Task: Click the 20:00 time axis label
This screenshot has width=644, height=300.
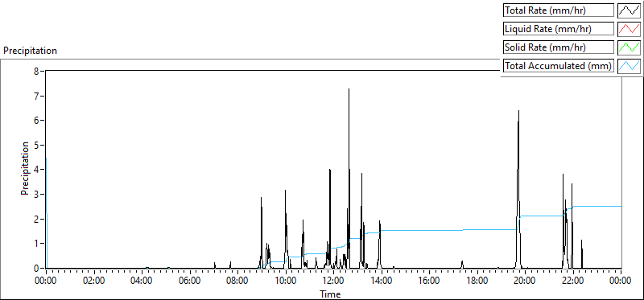Action: tap(526, 281)
